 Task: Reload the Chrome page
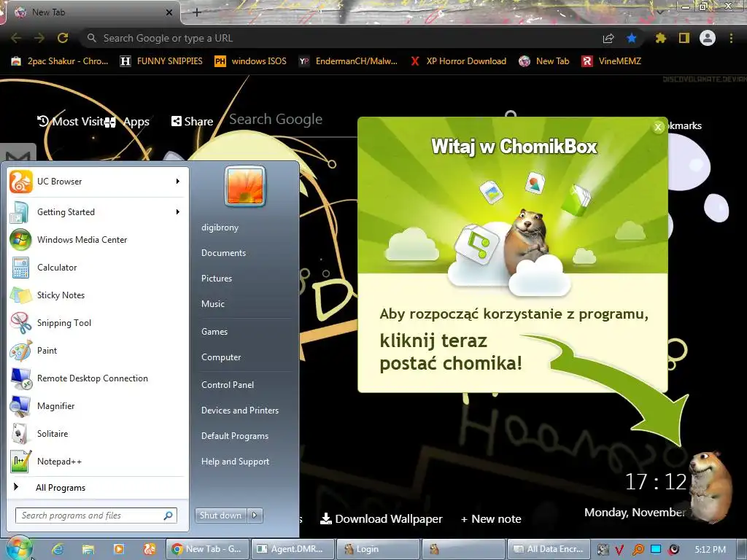pyautogui.click(x=63, y=38)
